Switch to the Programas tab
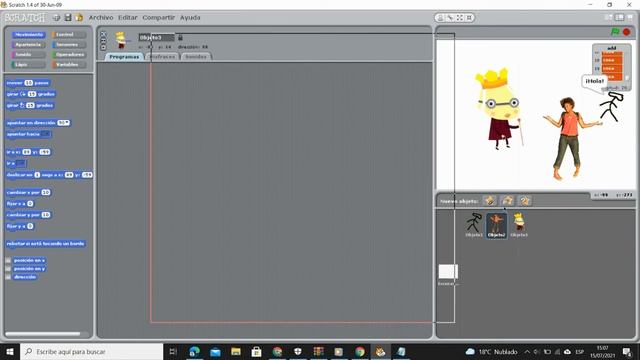The height and width of the screenshot is (360, 640). pos(124,57)
